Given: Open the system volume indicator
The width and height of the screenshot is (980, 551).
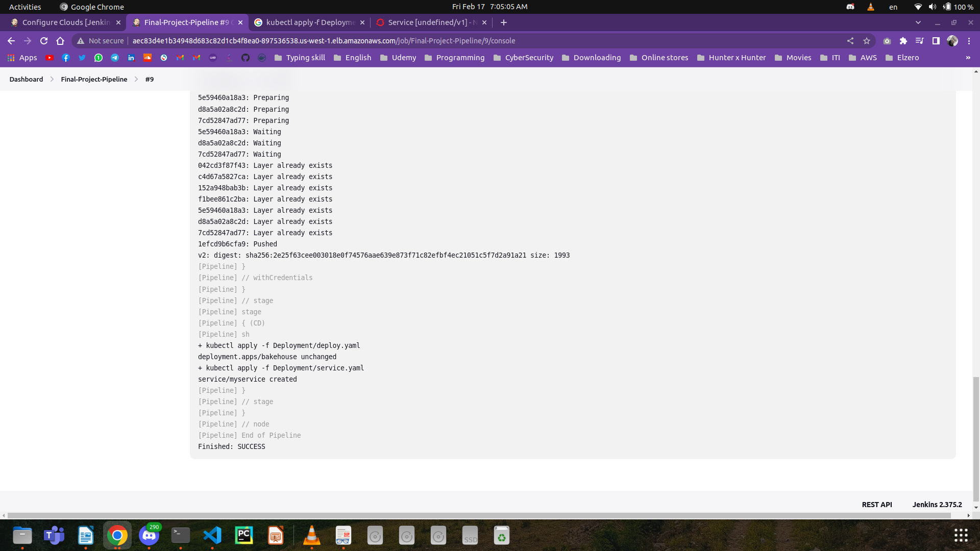Looking at the screenshot, I should click(x=933, y=7).
